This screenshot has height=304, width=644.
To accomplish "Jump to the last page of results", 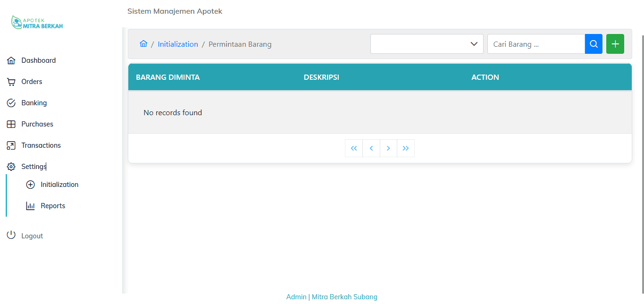I will click(x=406, y=148).
